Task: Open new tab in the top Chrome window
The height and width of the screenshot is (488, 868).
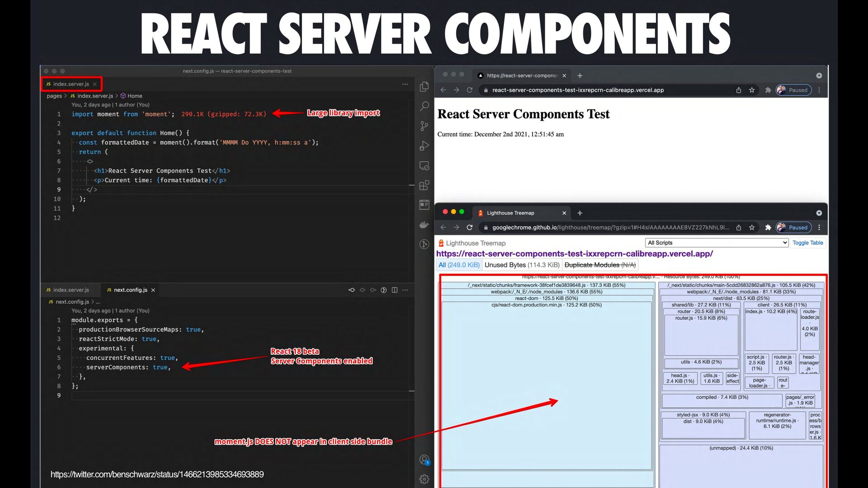Action: pos(580,75)
